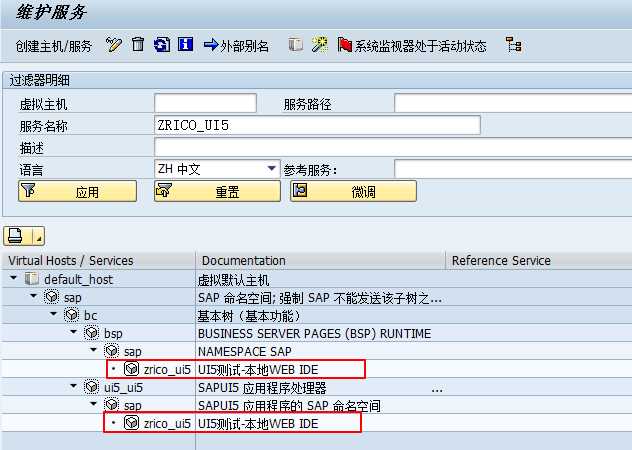This screenshot has width=632, height=450.
Task: Click the text SAPUI5 应用程序的 SAP 命名空间
Action: pos(289,406)
